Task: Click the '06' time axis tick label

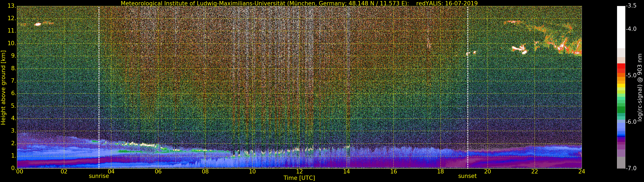Action: coord(158,171)
